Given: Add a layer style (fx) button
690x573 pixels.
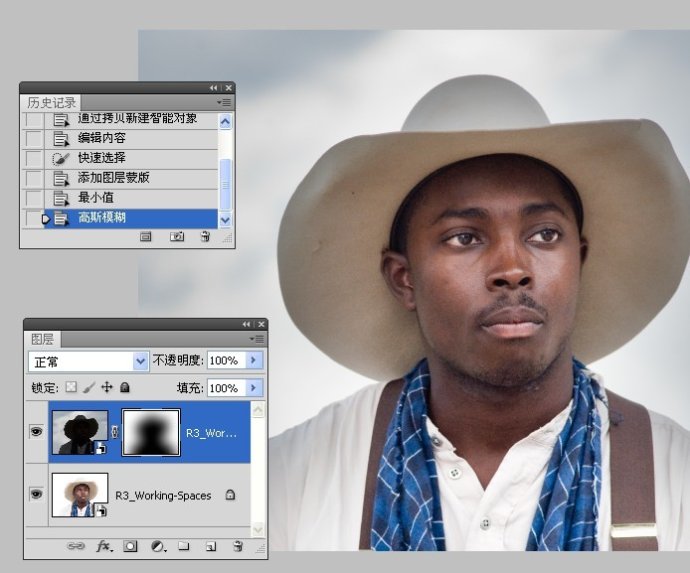Looking at the screenshot, I should pos(104,546).
